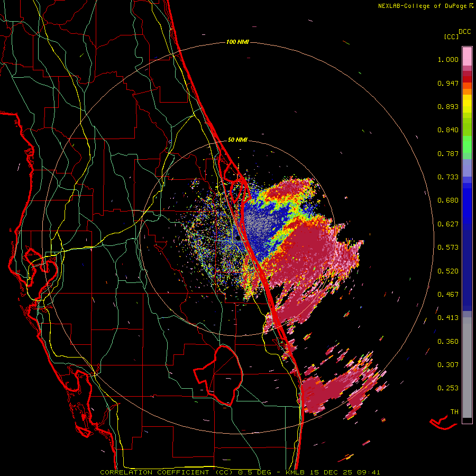Select the 0.413 scale value

(448, 318)
